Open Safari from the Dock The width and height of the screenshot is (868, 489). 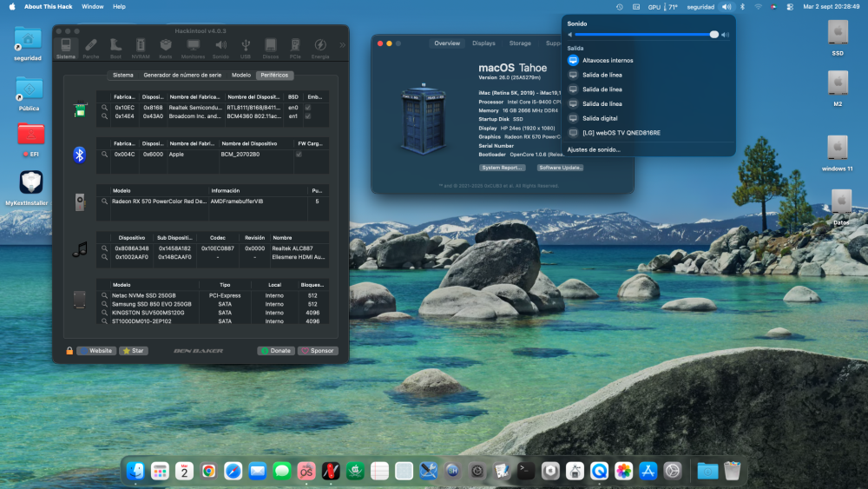click(x=233, y=471)
